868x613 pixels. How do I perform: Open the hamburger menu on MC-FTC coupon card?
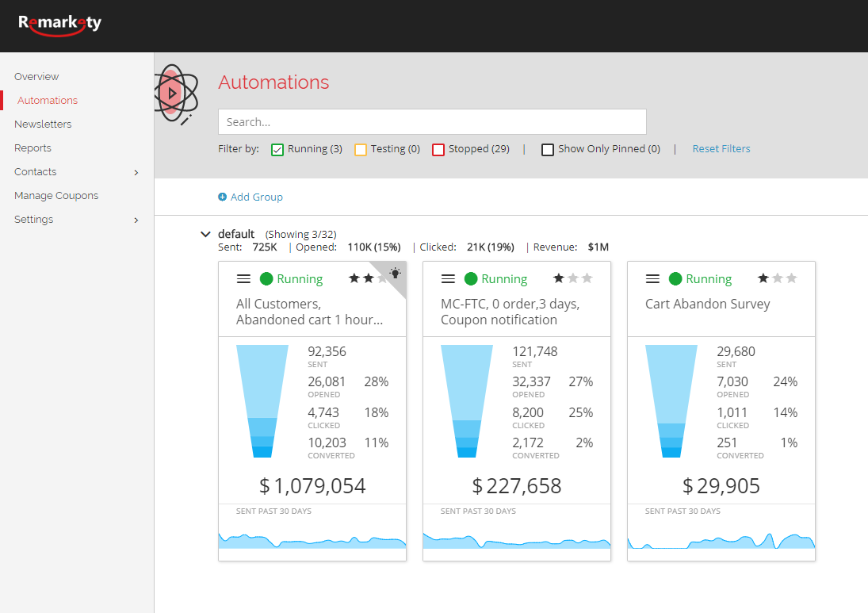coord(448,278)
